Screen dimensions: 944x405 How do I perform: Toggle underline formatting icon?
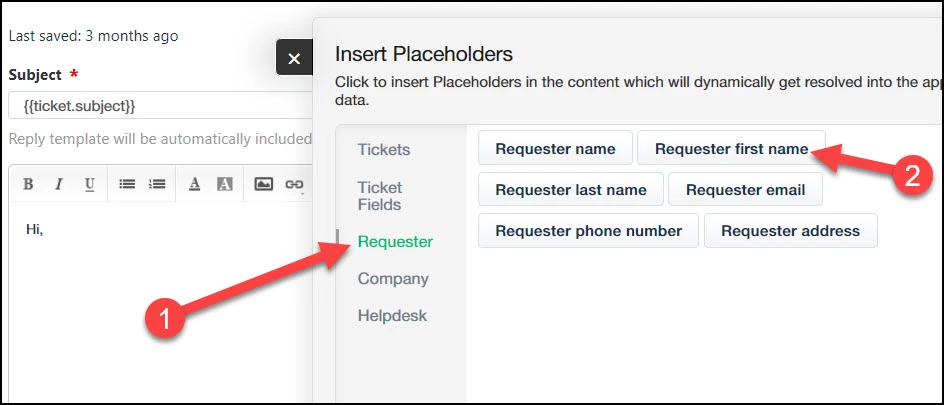coord(89,184)
